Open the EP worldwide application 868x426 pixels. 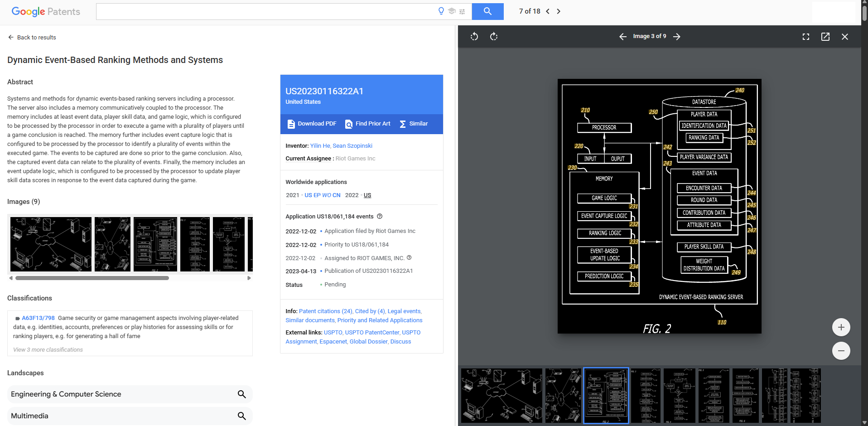point(317,195)
